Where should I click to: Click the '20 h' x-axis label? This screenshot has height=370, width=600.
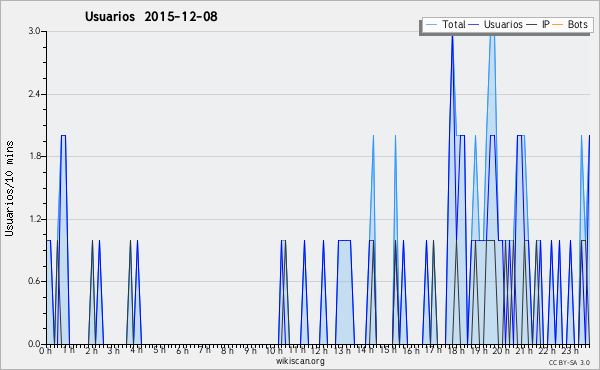click(x=501, y=351)
